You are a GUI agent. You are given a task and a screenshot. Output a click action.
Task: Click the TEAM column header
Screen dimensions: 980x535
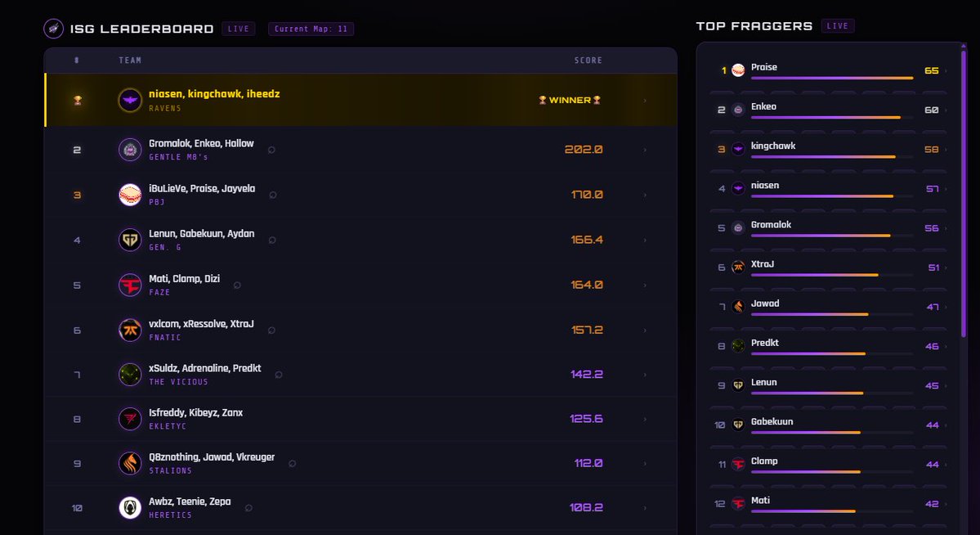130,60
